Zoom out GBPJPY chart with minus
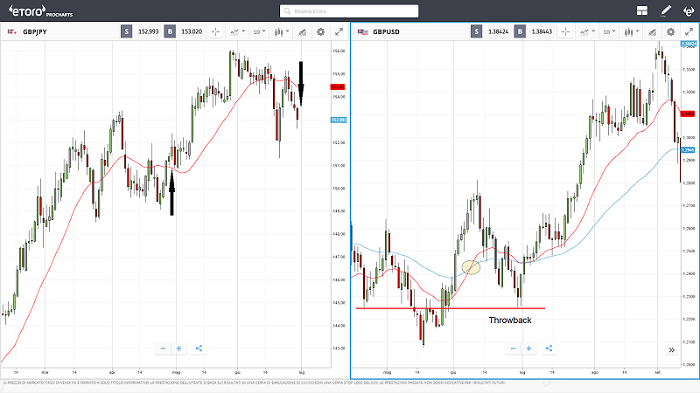The width and height of the screenshot is (700, 393). [163, 348]
